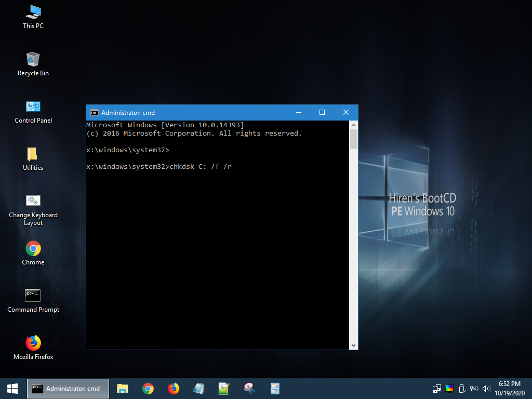Click the Firefox icon in the taskbar
532x399 pixels.
[174, 389]
